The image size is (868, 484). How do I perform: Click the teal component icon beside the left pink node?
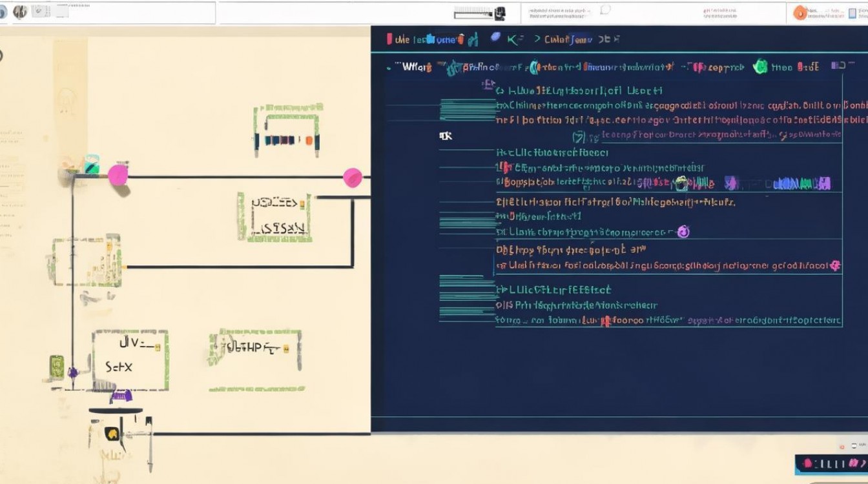point(92,163)
